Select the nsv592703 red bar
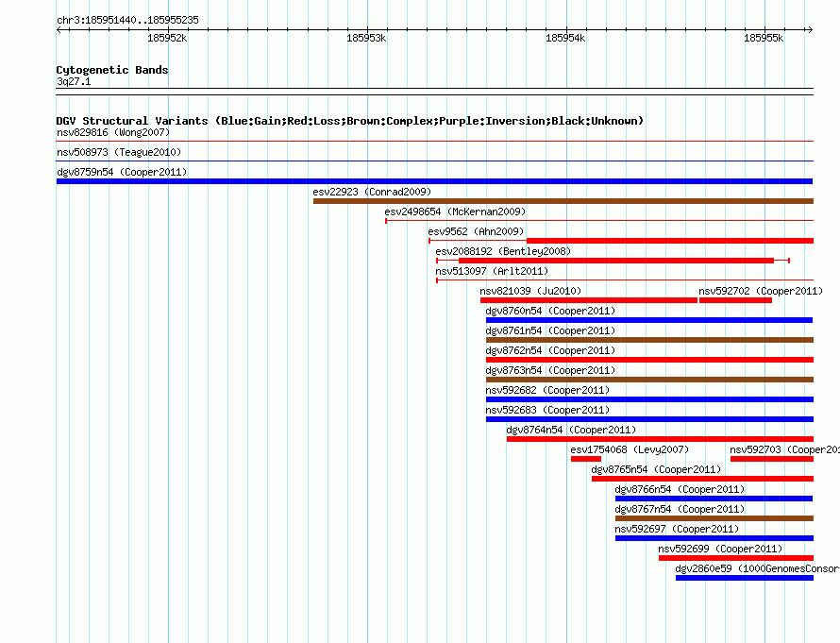The image size is (840, 643). pyautogui.click(x=772, y=459)
